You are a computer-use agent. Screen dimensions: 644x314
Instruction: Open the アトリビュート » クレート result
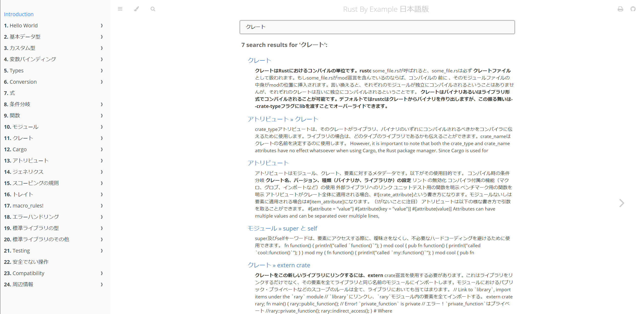[x=283, y=119]
